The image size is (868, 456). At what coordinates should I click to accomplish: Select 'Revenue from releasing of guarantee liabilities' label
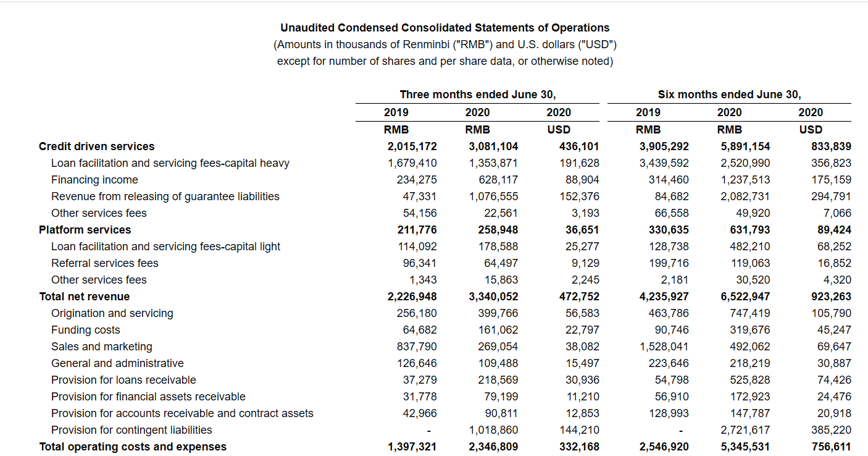(x=165, y=196)
